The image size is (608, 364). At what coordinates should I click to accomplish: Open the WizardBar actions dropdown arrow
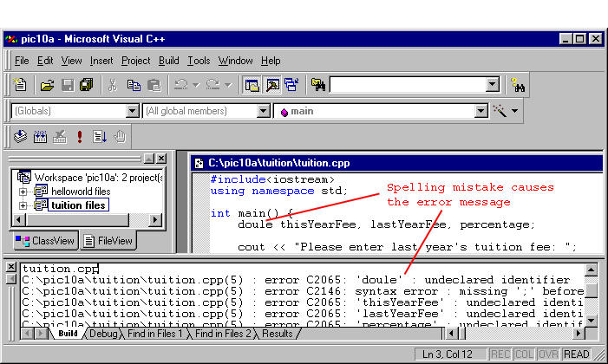[514, 111]
